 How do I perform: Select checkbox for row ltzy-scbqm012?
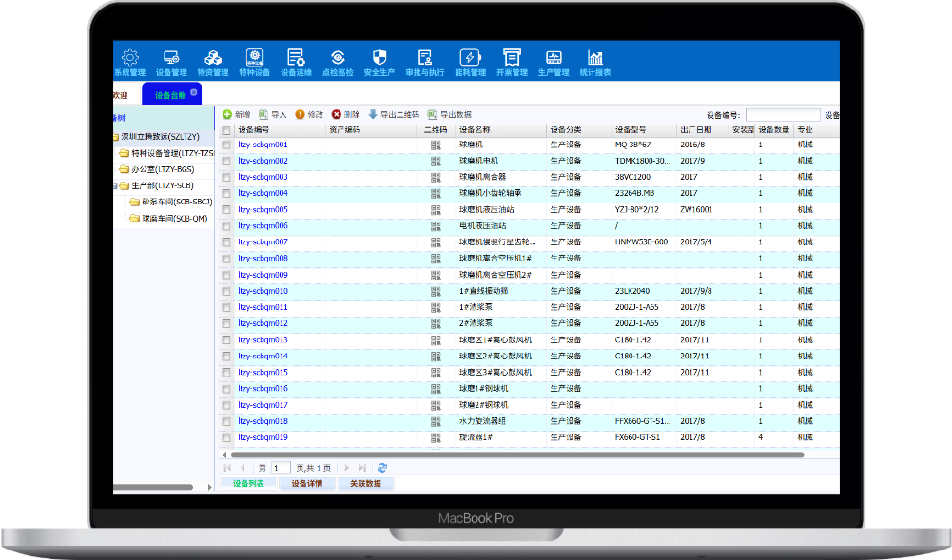[x=226, y=324]
